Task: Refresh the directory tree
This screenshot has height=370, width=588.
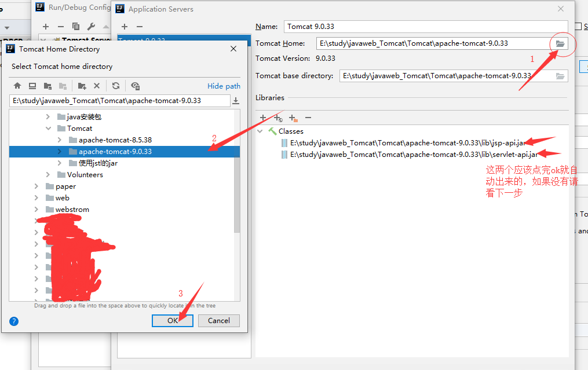Action: (x=116, y=86)
